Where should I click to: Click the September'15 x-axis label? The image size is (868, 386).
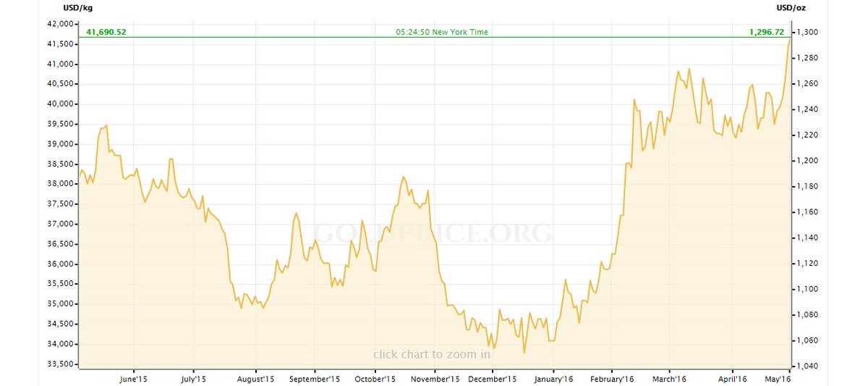tap(315, 378)
